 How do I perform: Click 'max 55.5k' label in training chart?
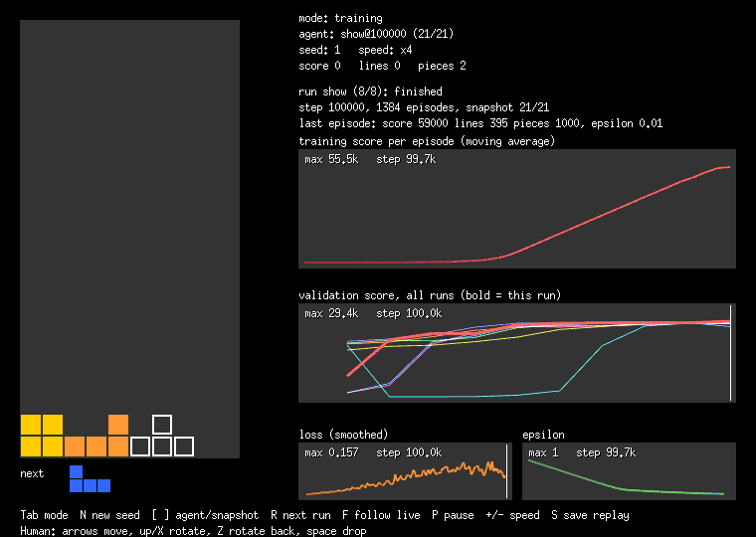pyautogui.click(x=331, y=159)
